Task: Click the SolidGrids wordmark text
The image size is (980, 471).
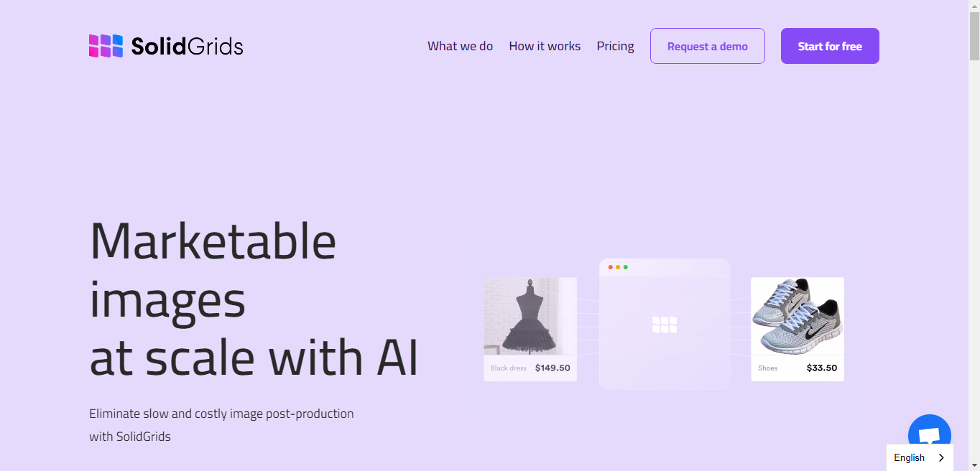Action: click(187, 47)
